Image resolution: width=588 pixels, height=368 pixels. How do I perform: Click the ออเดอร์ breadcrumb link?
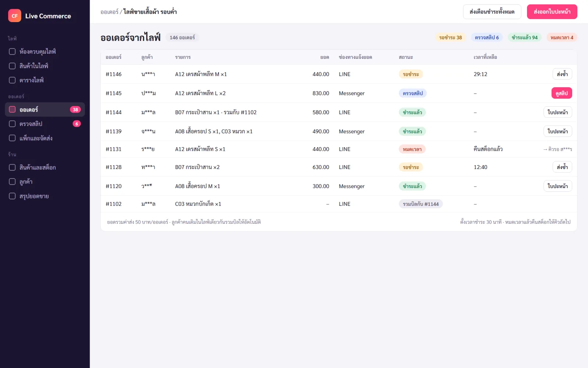pos(110,12)
